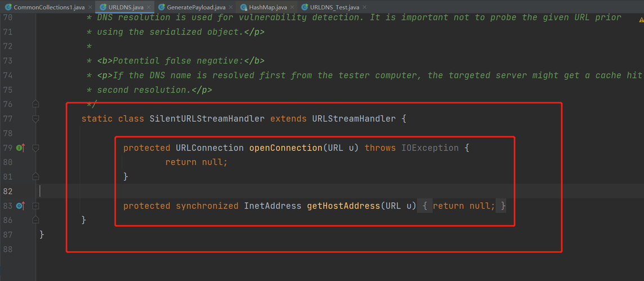Close the HashMap.java tab
644x281 pixels.
(292, 7)
